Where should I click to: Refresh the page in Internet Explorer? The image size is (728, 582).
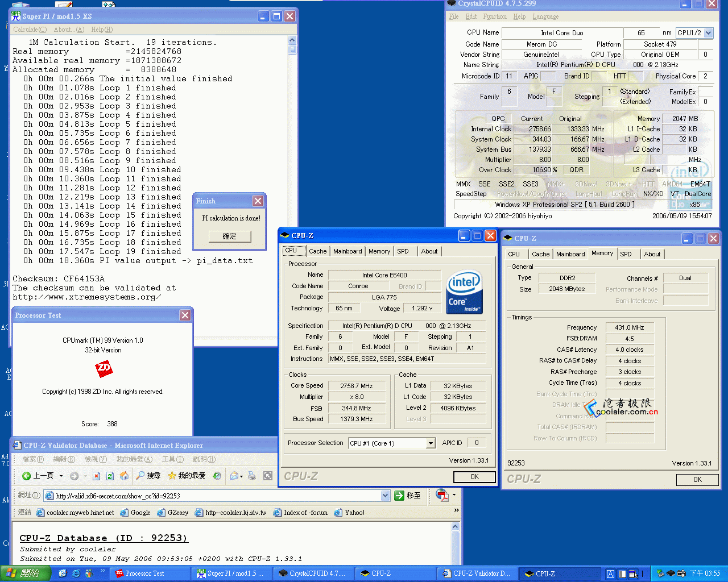click(x=110, y=476)
